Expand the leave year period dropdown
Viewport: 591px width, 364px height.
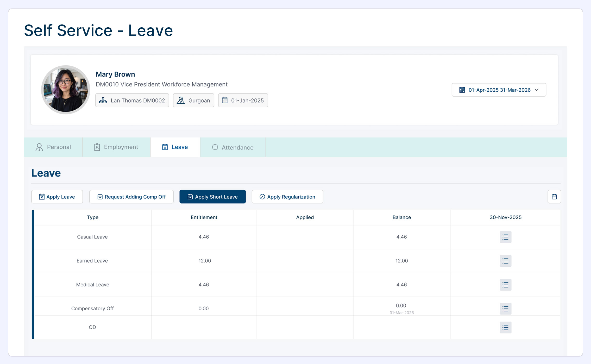click(499, 90)
